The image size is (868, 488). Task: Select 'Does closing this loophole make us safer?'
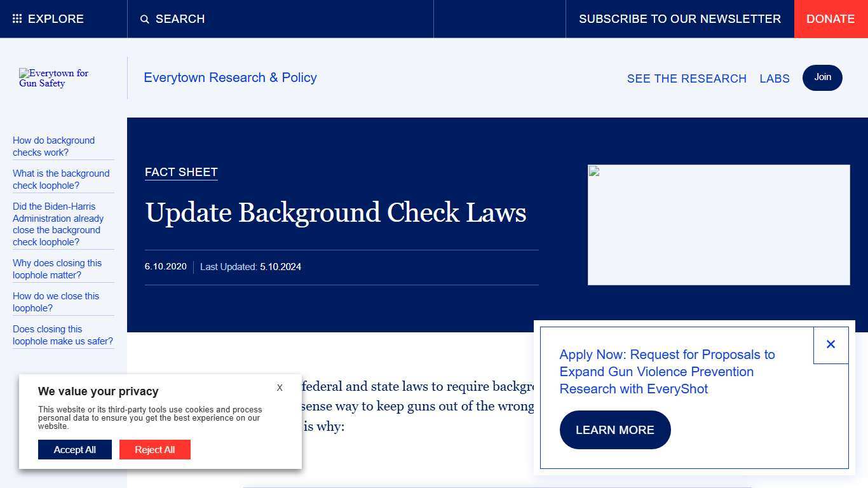pyautogui.click(x=63, y=335)
